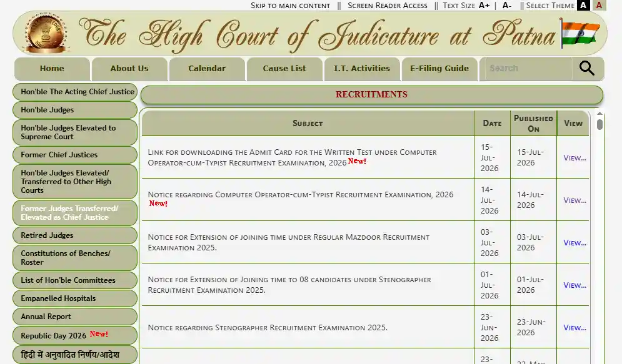
Task: Open Hon'ble Judges sidebar item
Action: tap(75, 110)
